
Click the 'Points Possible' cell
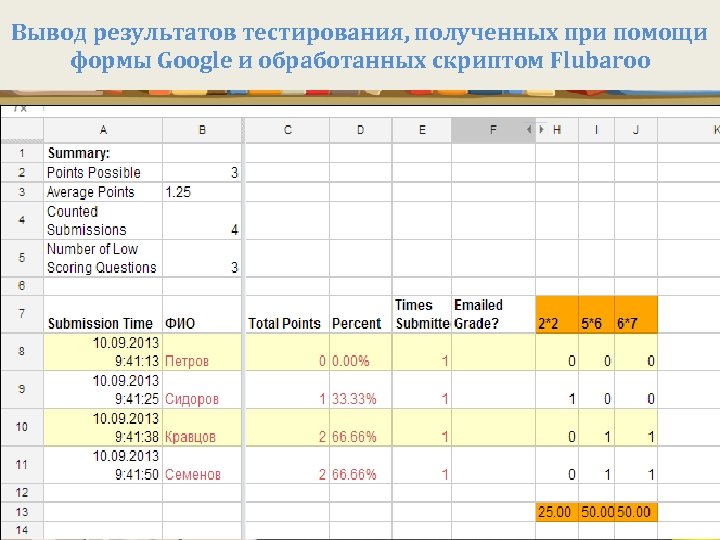click(103, 173)
